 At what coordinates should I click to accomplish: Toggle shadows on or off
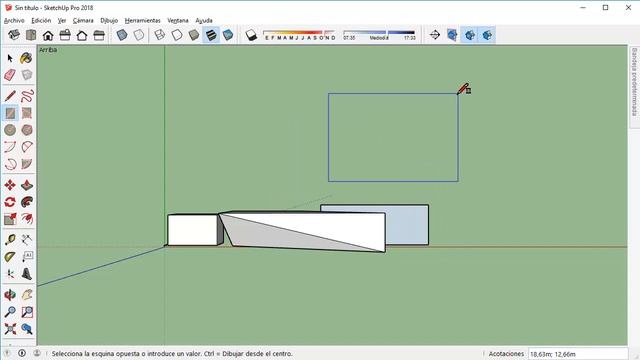click(251, 35)
